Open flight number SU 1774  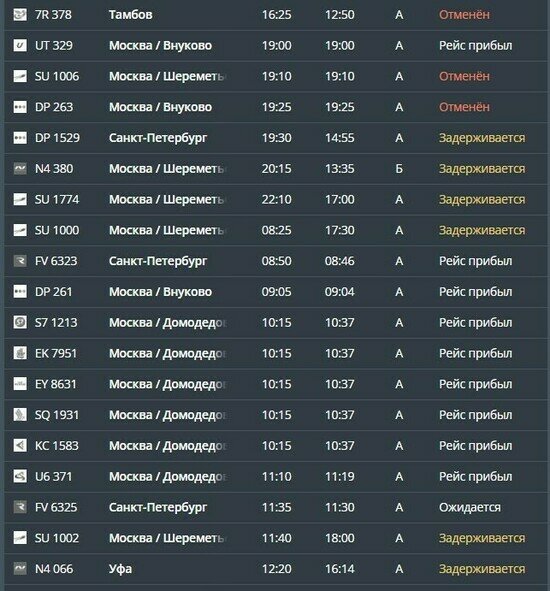click(57, 199)
